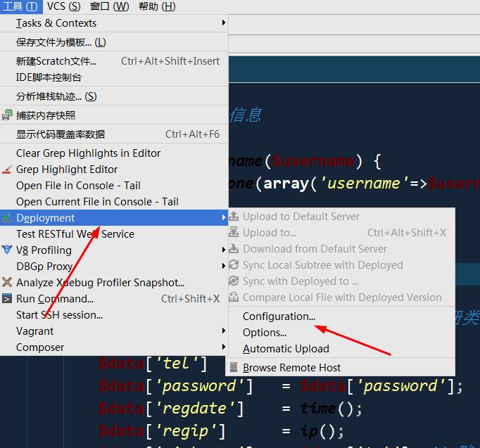Click 'username' string in the array call
The image size is (480, 448).
[x=364, y=183]
